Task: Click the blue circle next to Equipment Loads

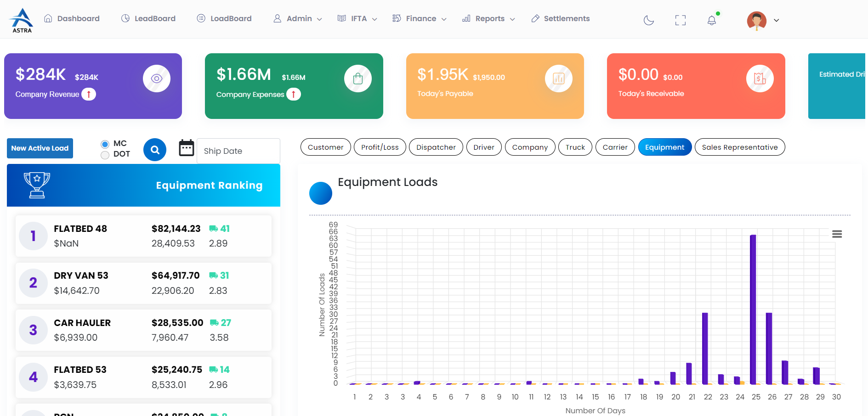Action: [321, 193]
